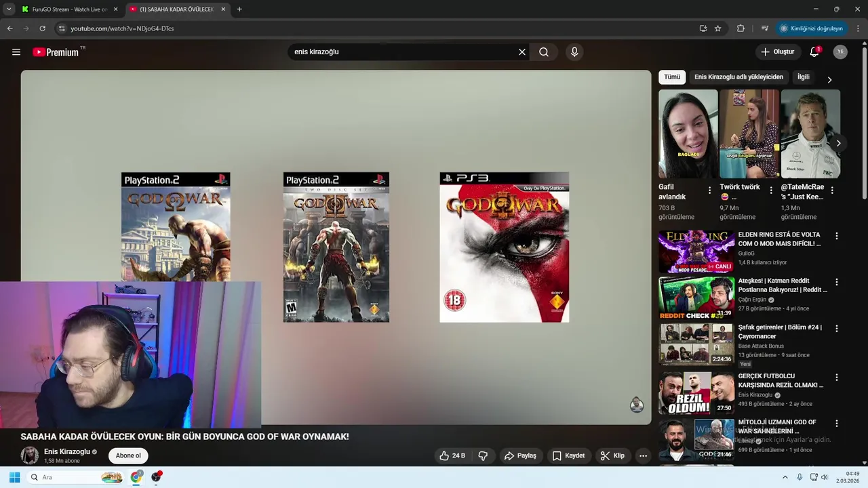Select the Tümü filter chip

[x=672, y=77]
